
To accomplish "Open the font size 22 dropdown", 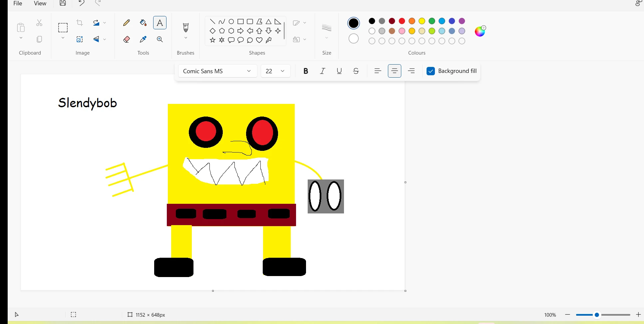I will [276, 71].
